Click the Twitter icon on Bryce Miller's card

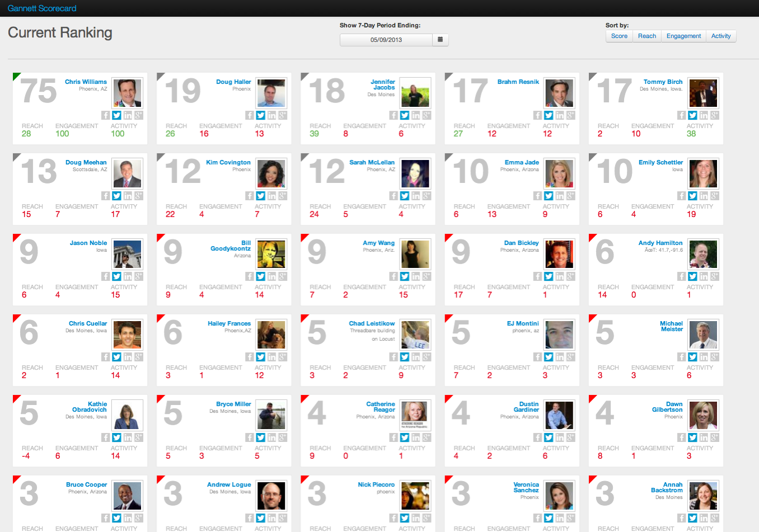tap(260, 437)
